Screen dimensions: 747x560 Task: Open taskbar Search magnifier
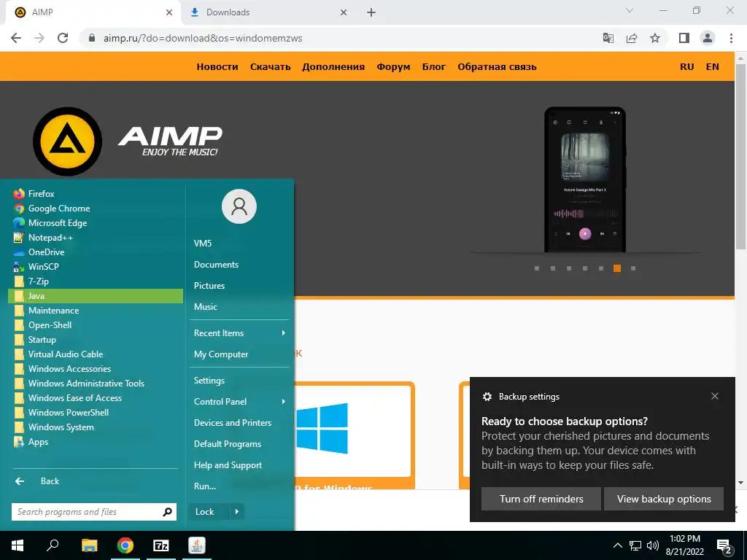click(53, 545)
